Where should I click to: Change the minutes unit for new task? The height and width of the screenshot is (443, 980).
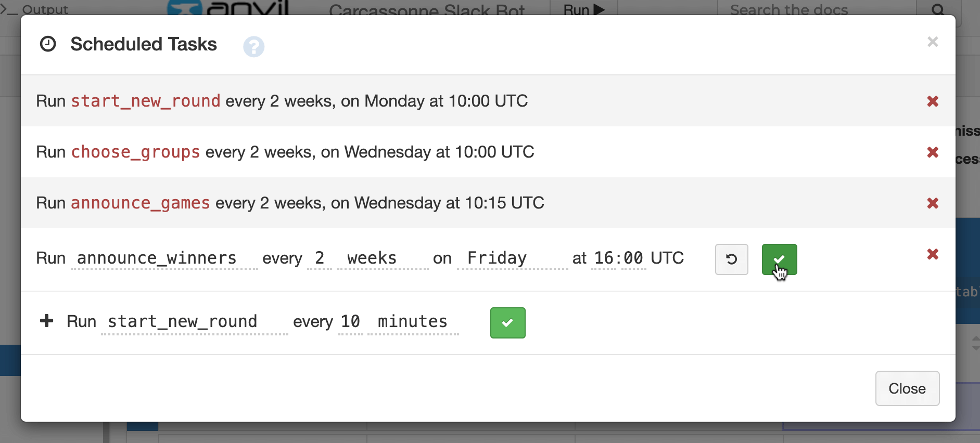pyautogui.click(x=413, y=322)
